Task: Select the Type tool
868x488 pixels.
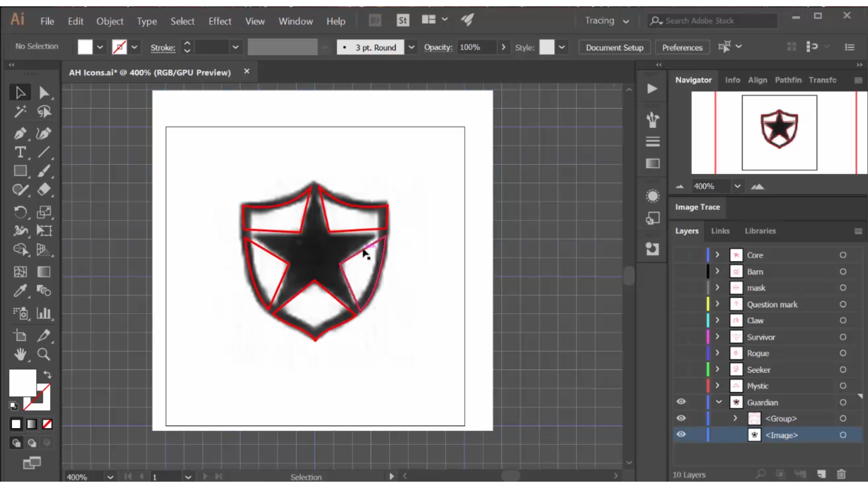Action: coord(21,153)
